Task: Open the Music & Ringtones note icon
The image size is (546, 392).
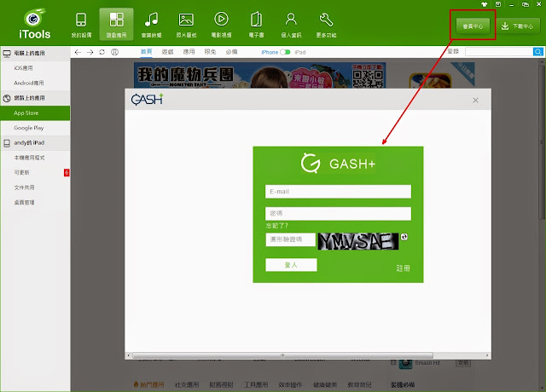Action: point(151,20)
